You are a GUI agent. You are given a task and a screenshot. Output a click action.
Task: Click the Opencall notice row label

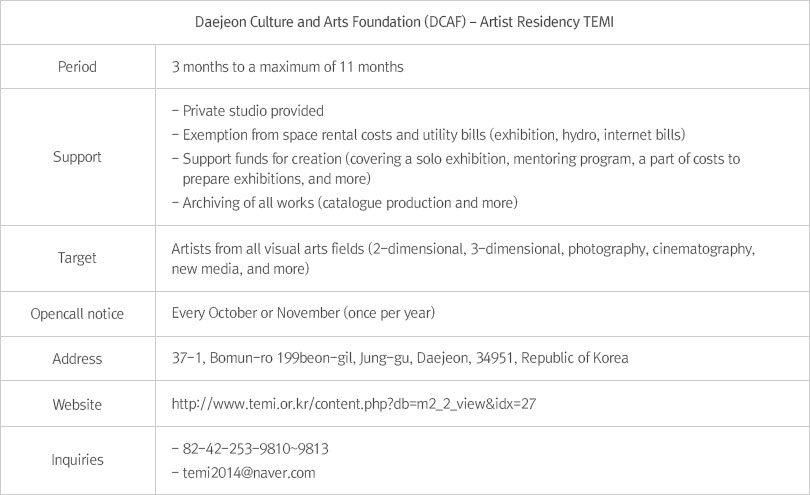click(77, 314)
